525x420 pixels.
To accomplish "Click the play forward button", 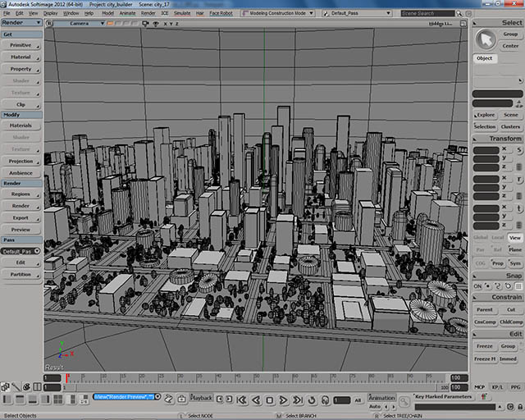I will (x=282, y=399).
